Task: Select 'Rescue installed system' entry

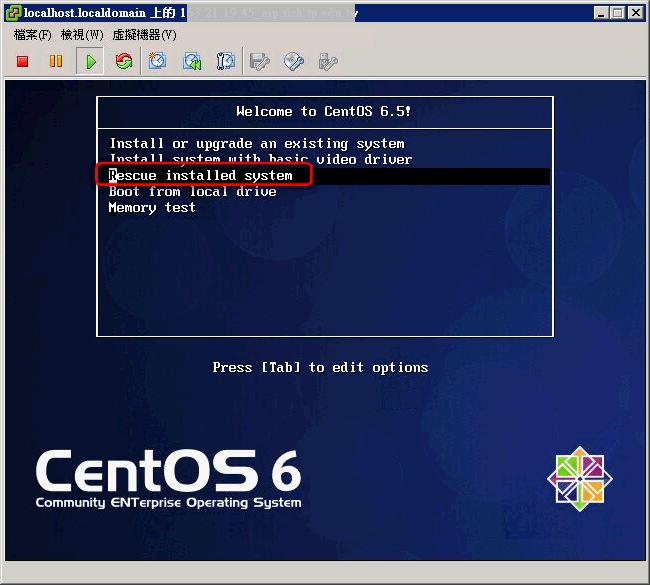Action: (329, 176)
